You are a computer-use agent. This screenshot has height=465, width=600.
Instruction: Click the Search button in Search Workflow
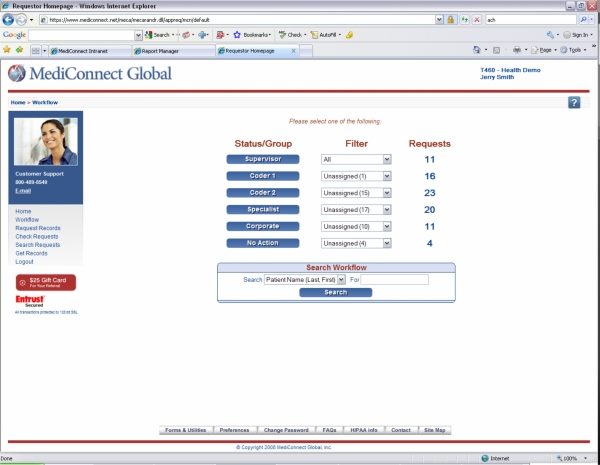[x=336, y=292]
